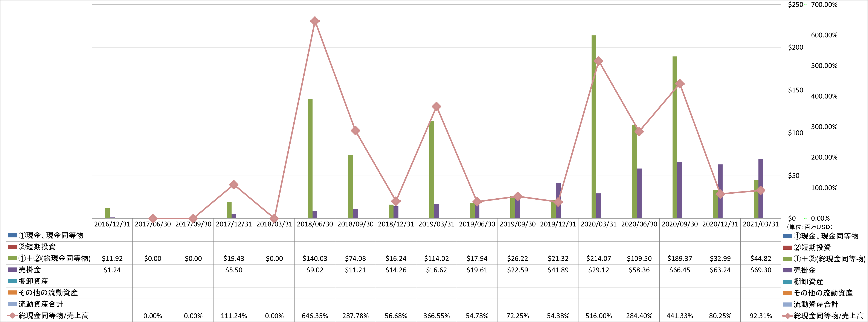This screenshot has height=322, width=868.
Task: Select the 516.00% ratio cell
Action: 598,316
